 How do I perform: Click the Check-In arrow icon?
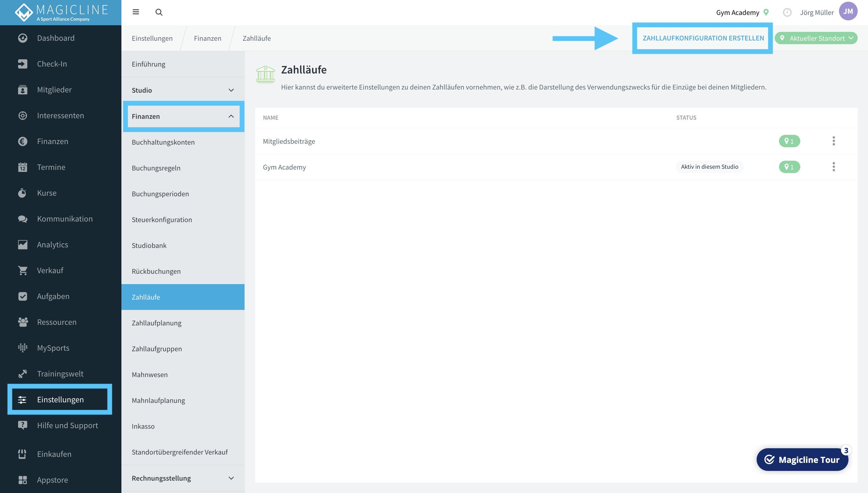[x=23, y=64]
